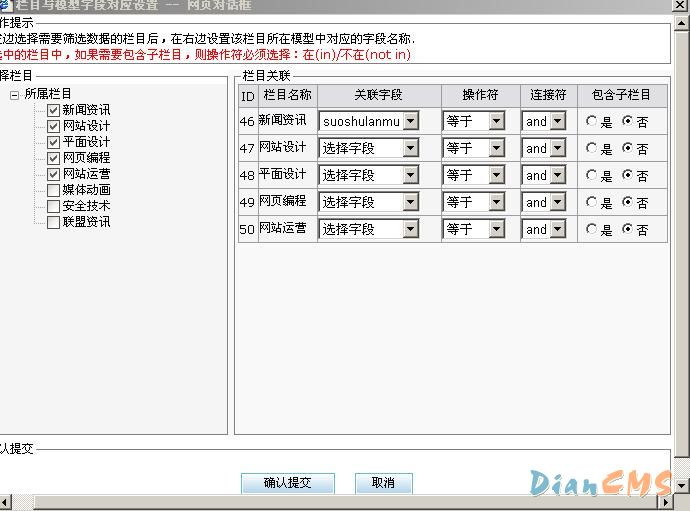Open the suoshulanmu field dropdown for row 46
Image resolution: width=690 pixels, height=511 pixels.
tap(410, 121)
